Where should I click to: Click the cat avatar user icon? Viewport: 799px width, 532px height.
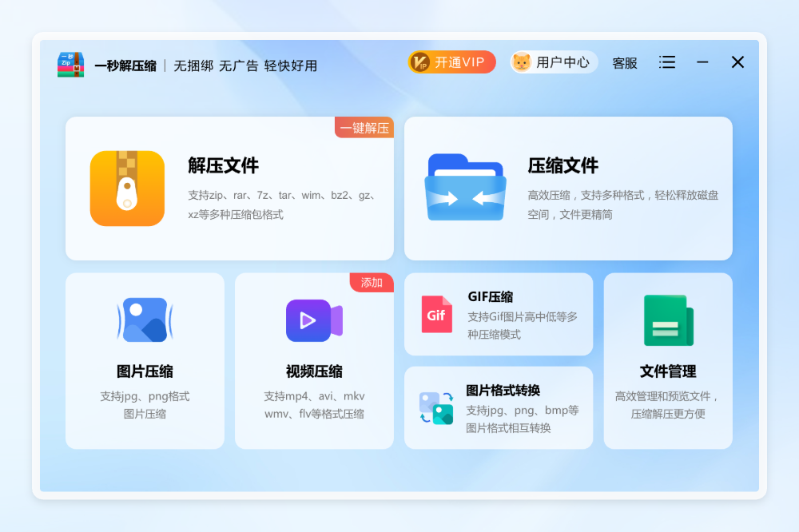[x=522, y=62]
